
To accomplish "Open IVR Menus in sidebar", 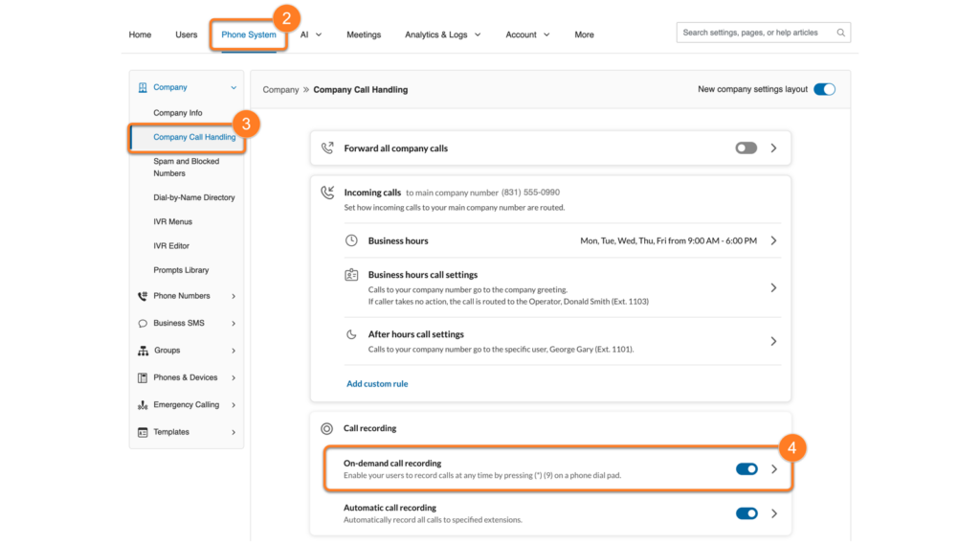I will [173, 222].
